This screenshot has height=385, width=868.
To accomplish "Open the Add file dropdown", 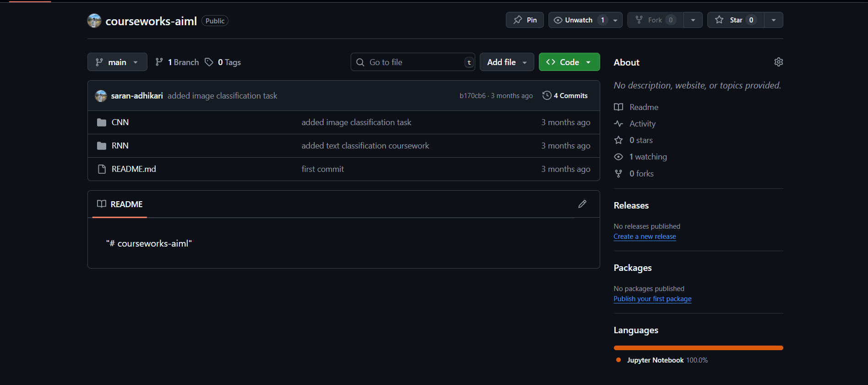I will pyautogui.click(x=506, y=62).
